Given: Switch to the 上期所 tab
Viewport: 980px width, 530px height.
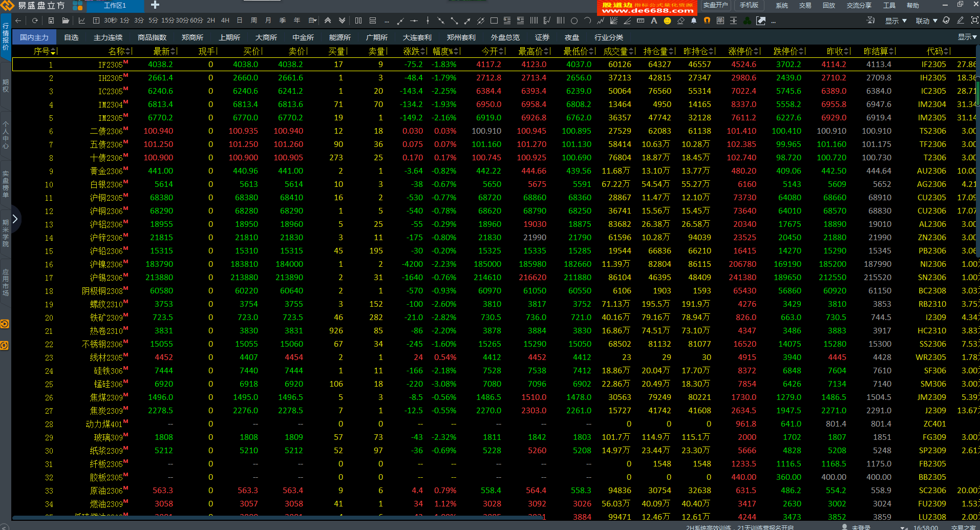Looking at the screenshot, I should (229, 37).
